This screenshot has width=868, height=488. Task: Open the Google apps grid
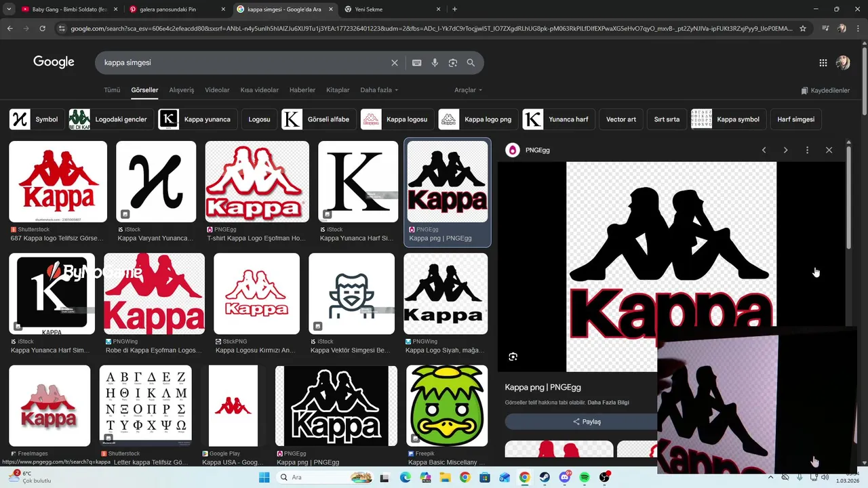pos(823,62)
